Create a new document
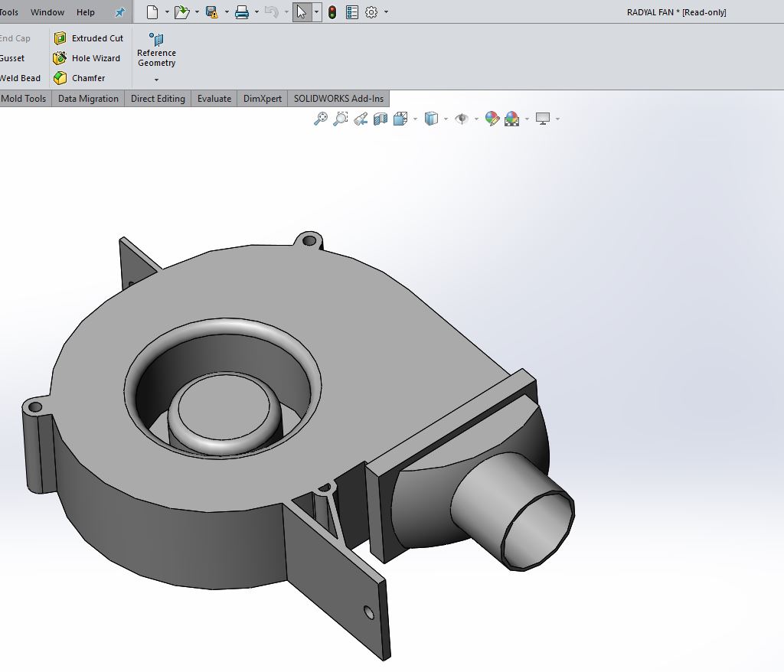The width and height of the screenshot is (784, 672). point(152,12)
